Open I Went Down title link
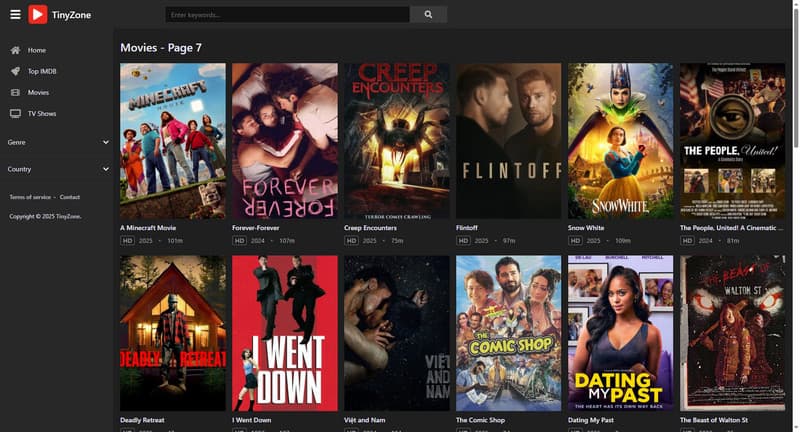 252,420
